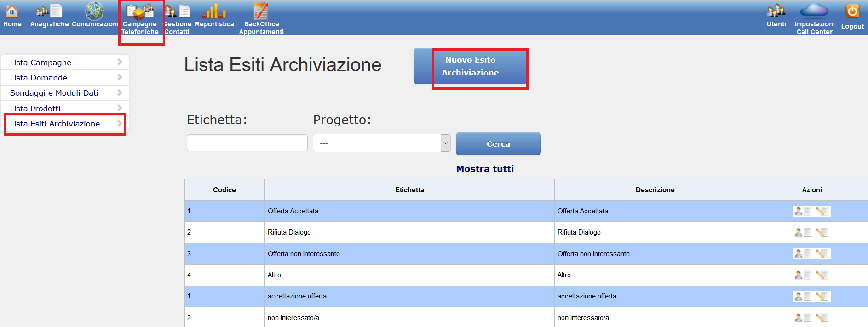The height and width of the screenshot is (327, 868).
Task: Open the Progetto dropdown
Action: pos(381,143)
